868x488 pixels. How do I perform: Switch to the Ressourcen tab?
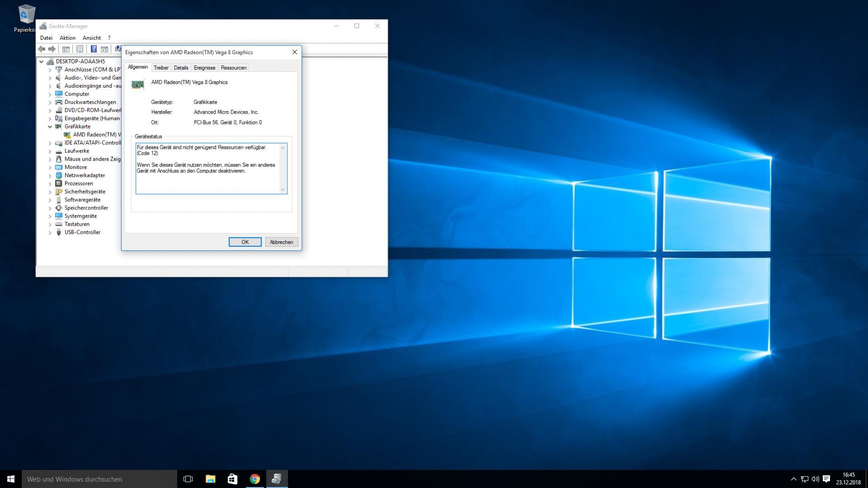coord(233,68)
